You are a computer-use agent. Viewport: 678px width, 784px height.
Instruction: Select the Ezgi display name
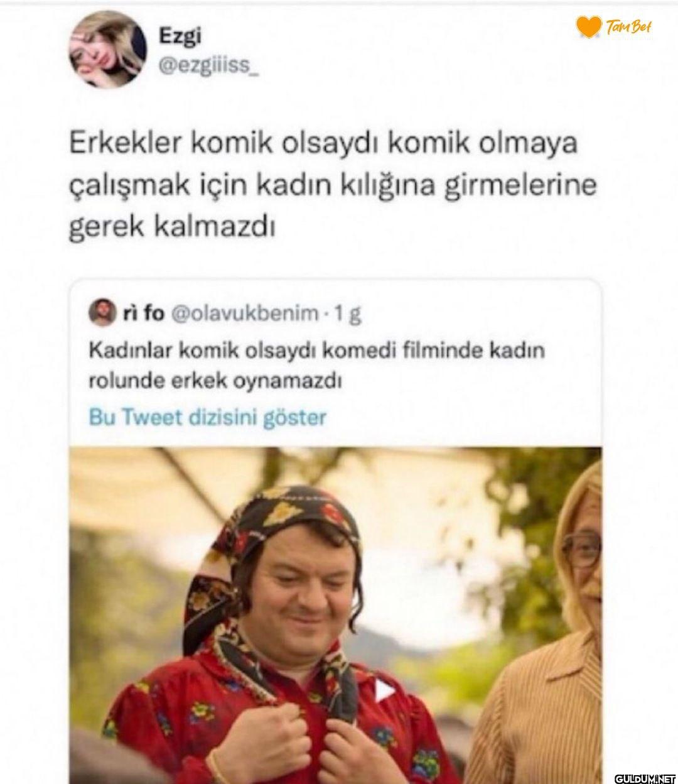[180, 37]
